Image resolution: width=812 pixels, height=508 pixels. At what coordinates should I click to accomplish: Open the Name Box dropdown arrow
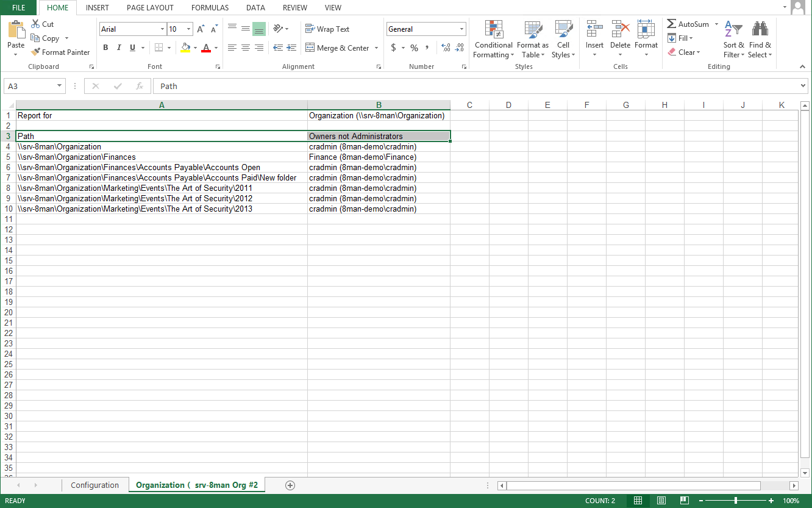[x=60, y=86]
